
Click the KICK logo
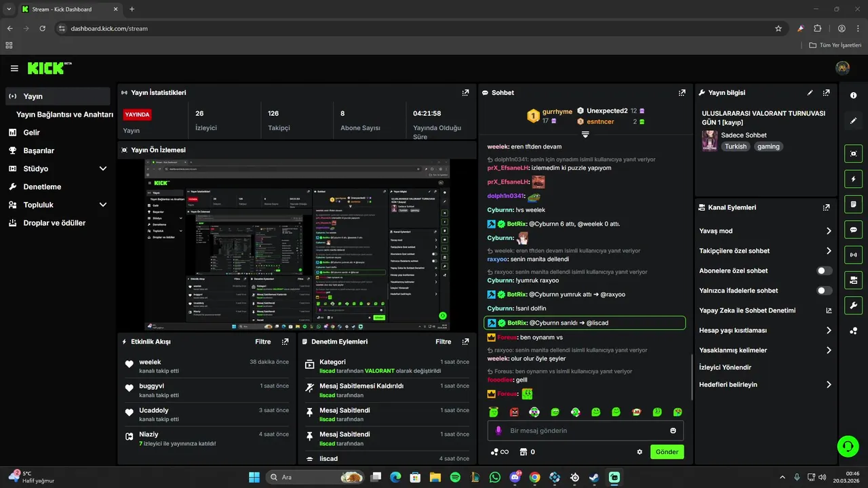50,68
